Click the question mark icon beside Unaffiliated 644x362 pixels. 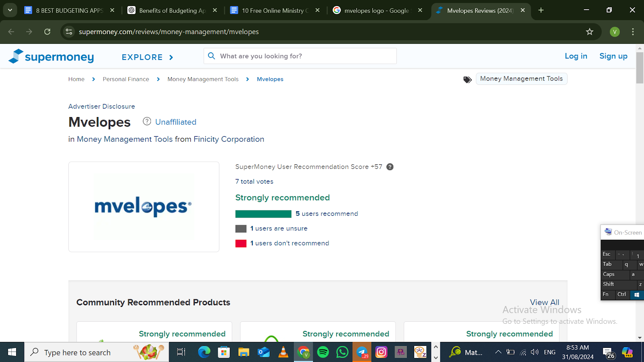(x=147, y=121)
